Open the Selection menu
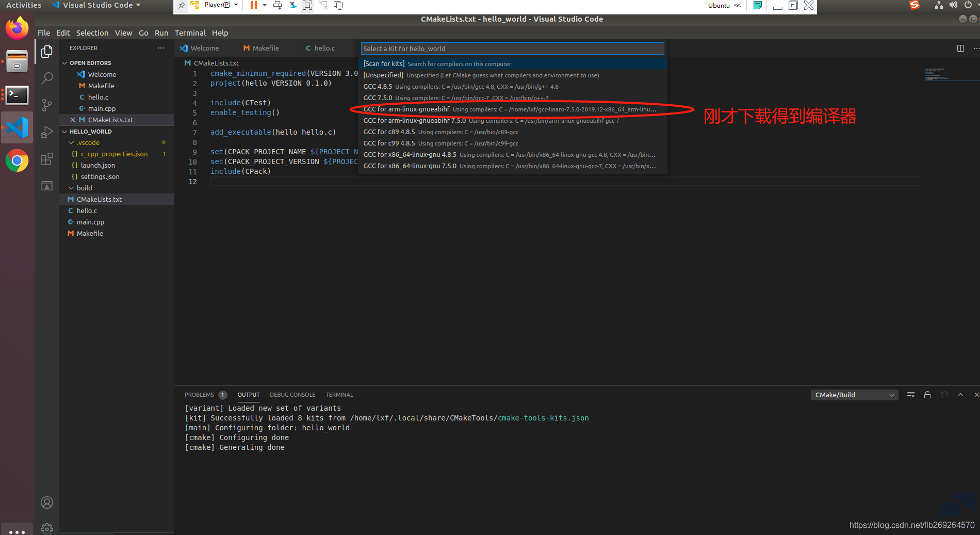Viewport: 980px width, 535px height. pyautogui.click(x=92, y=33)
